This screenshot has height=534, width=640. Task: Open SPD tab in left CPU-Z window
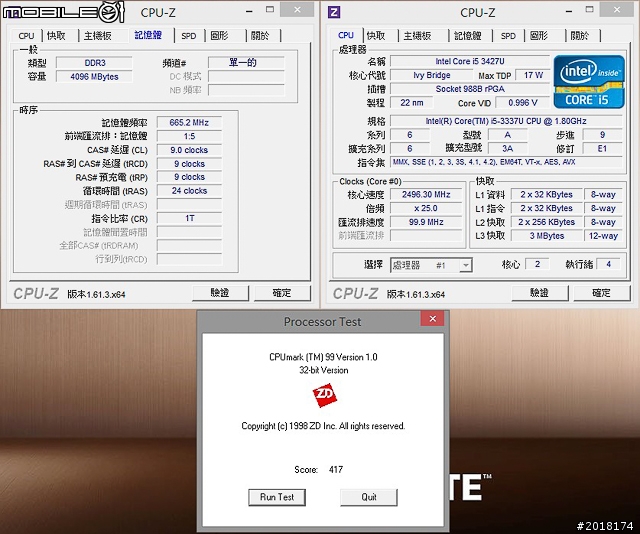pyautogui.click(x=189, y=36)
